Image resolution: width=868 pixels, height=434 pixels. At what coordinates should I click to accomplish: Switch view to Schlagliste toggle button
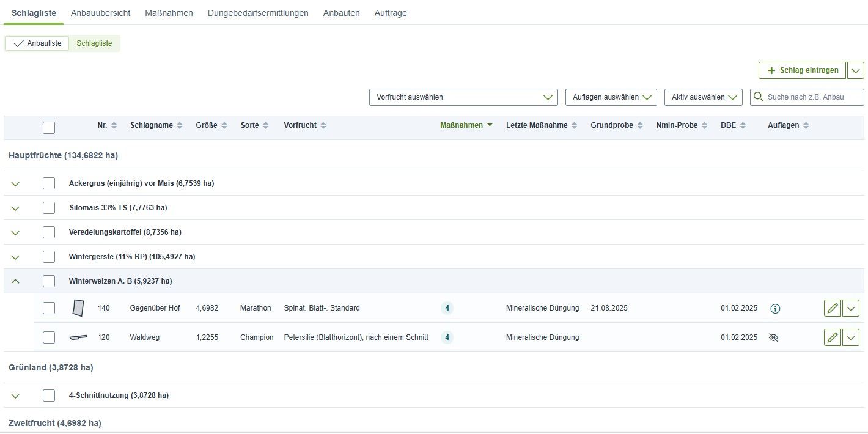click(94, 43)
